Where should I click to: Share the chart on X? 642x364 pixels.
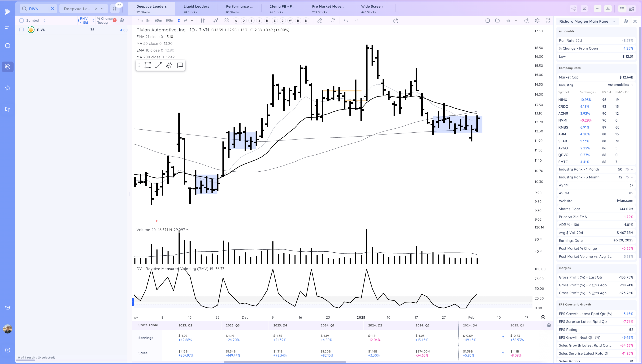point(584,9)
